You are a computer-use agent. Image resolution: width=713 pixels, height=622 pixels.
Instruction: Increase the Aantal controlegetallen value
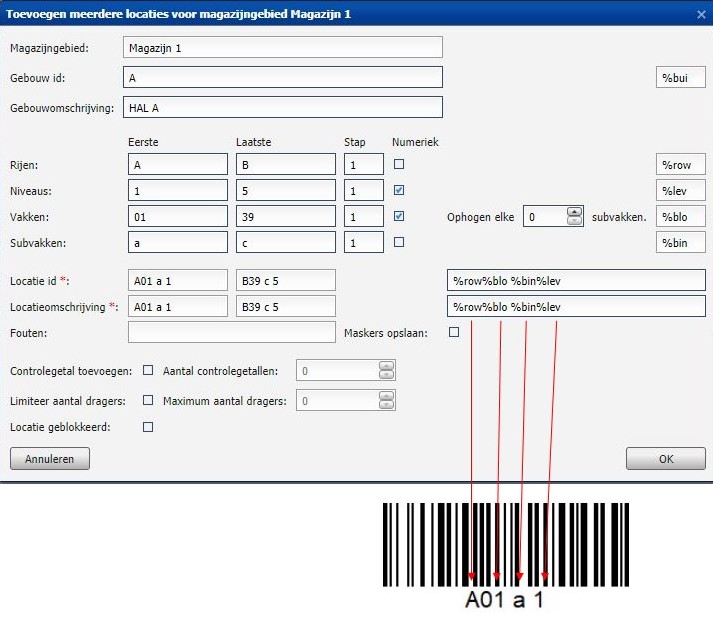pos(387,366)
